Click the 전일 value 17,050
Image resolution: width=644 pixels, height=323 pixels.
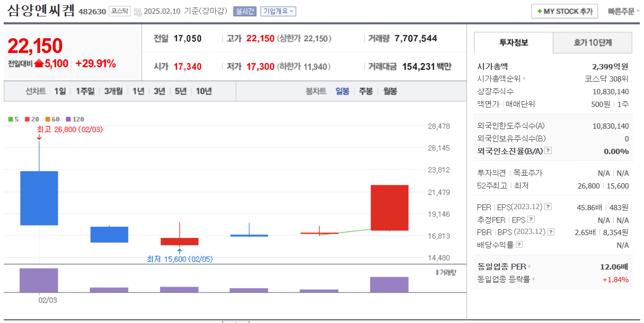pos(188,38)
